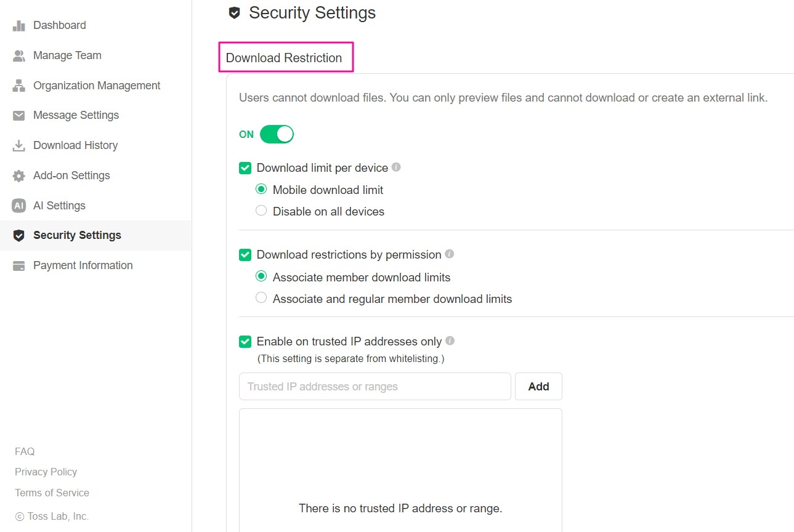
Task: Click the Download History arrow icon
Action: click(x=19, y=145)
